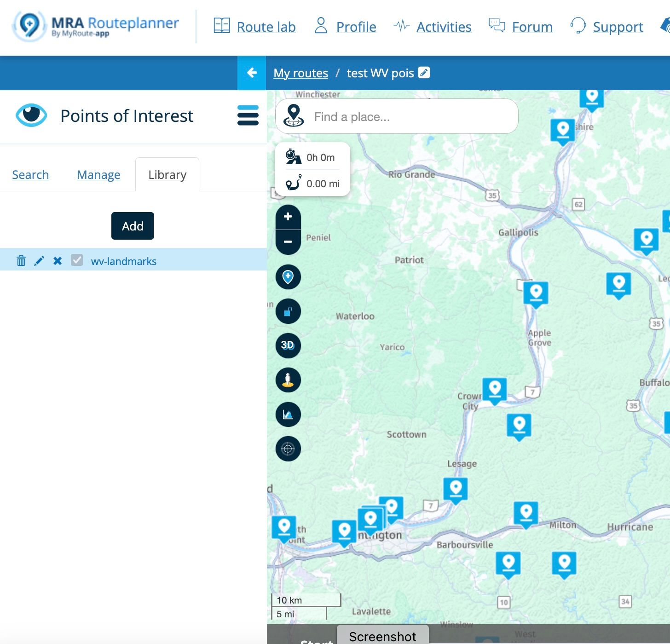Click the Screenshot button

(x=382, y=635)
